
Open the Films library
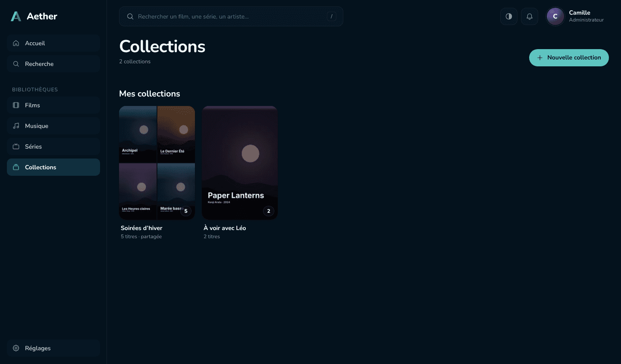[53, 105]
